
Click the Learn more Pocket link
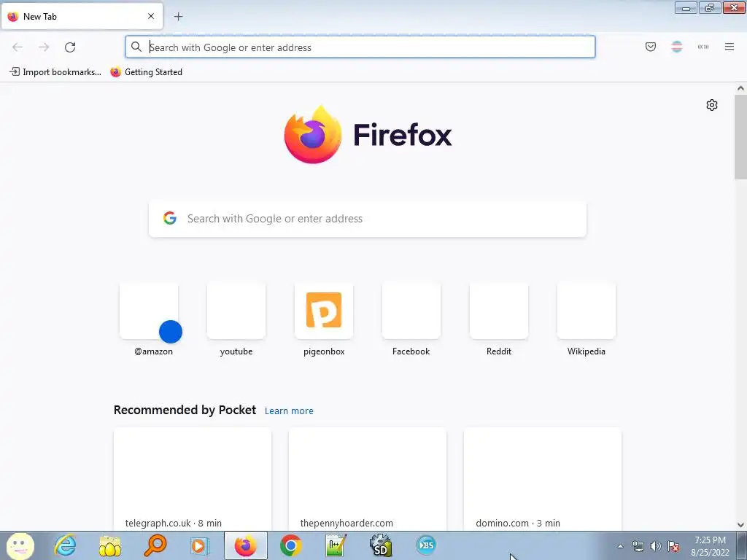[x=289, y=411]
